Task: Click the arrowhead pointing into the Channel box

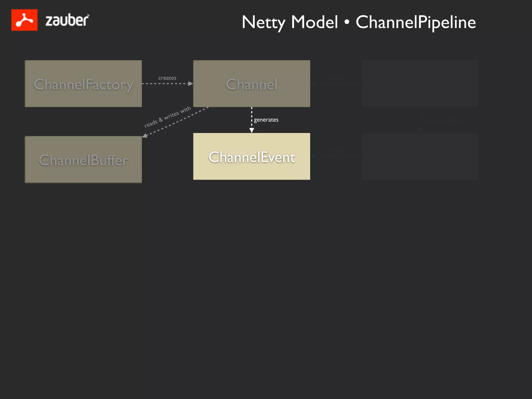Action: tap(191, 84)
